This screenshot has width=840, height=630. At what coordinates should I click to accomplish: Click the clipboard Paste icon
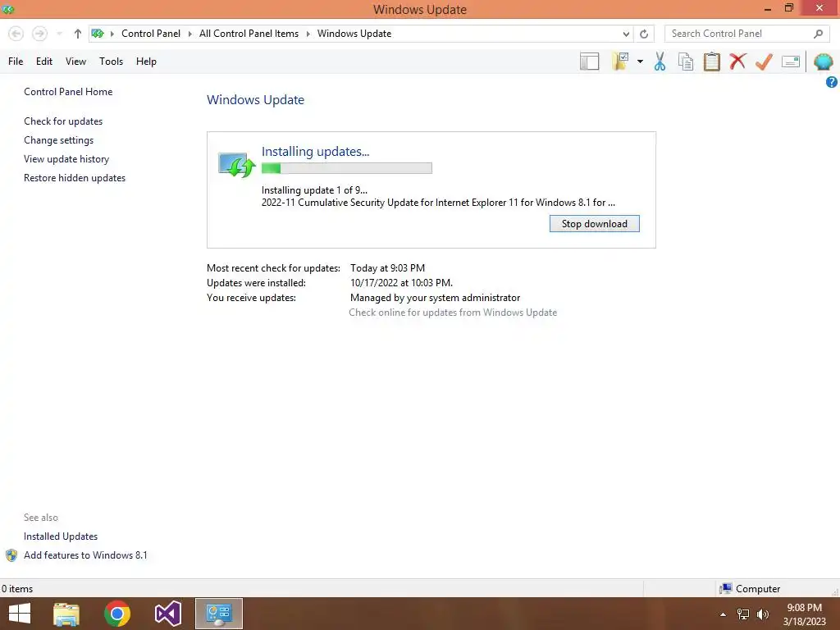pyautogui.click(x=711, y=62)
